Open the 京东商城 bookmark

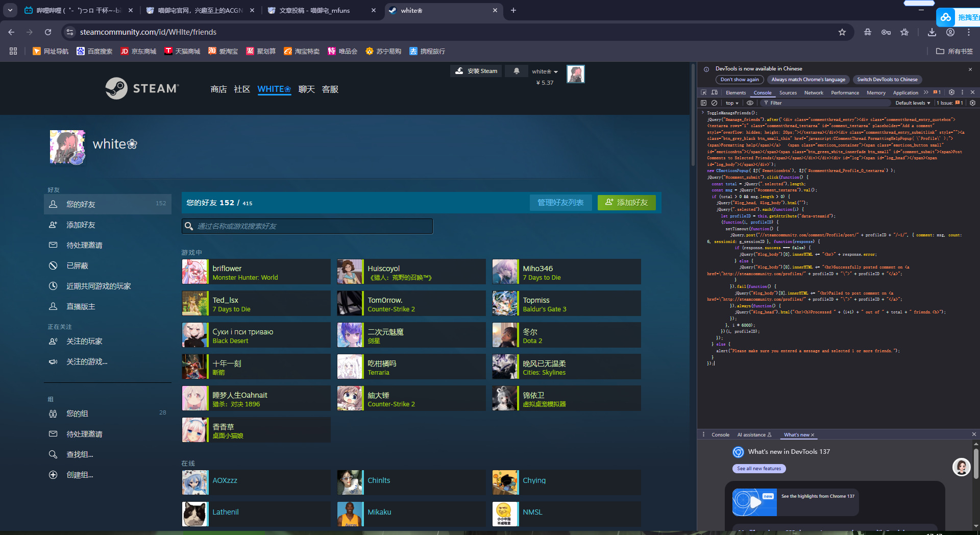138,52
